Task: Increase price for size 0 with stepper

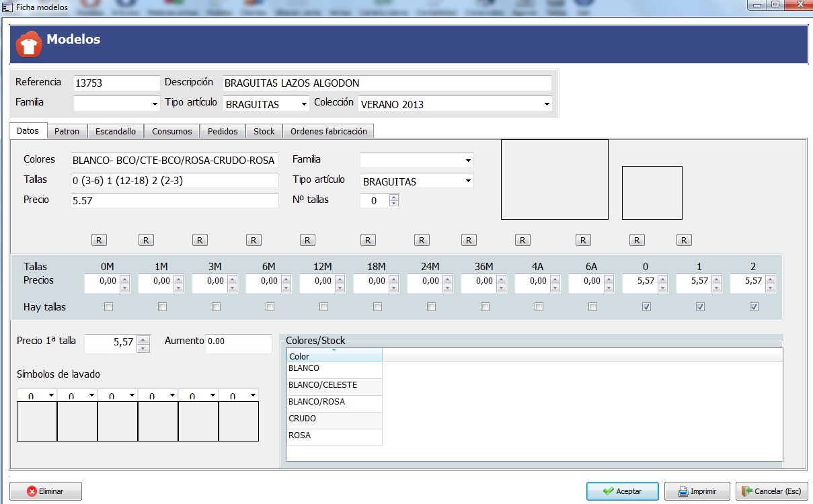Action: click(x=662, y=278)
